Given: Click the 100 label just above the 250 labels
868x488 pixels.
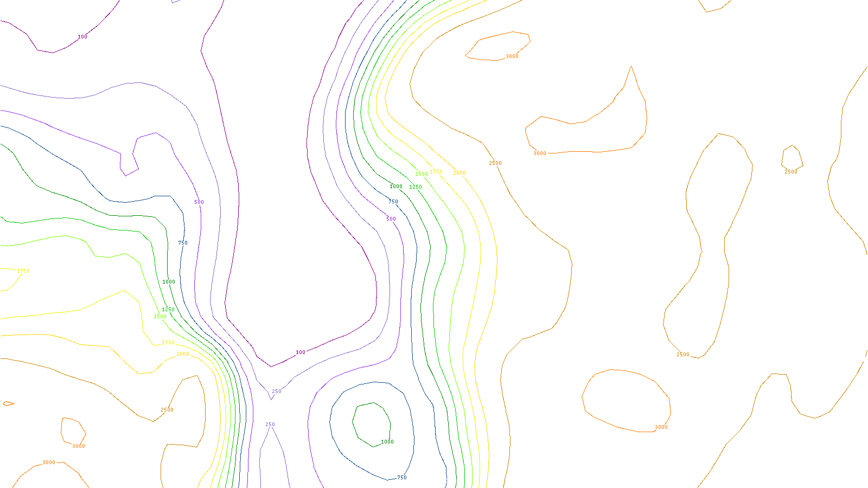Looking at the screenshot, I should (301, 352).
